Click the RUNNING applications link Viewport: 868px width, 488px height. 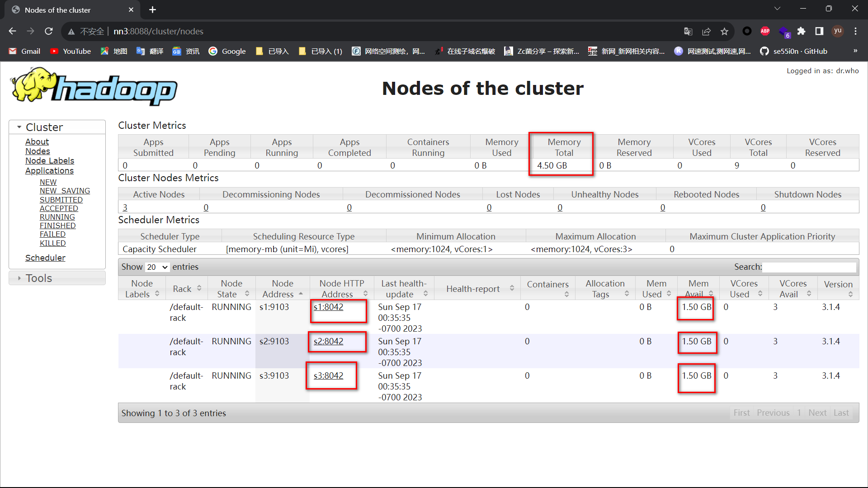coord(57,217)
